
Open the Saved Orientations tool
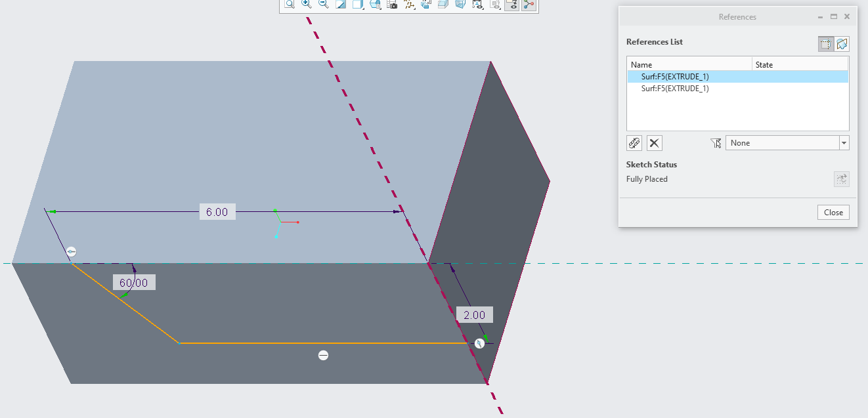pyautogui.click(x=375, y=4)
